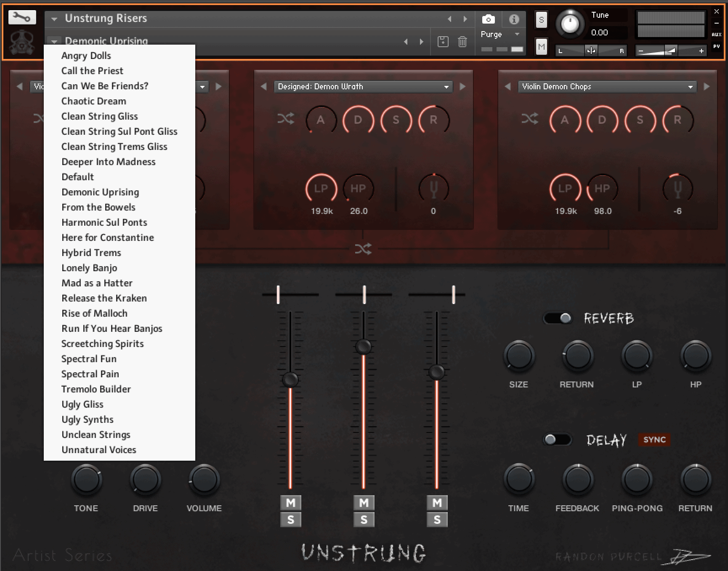Screen dimensions: 728x571
Task: Solo the instrument with header S button
Action: pos(541,19)
